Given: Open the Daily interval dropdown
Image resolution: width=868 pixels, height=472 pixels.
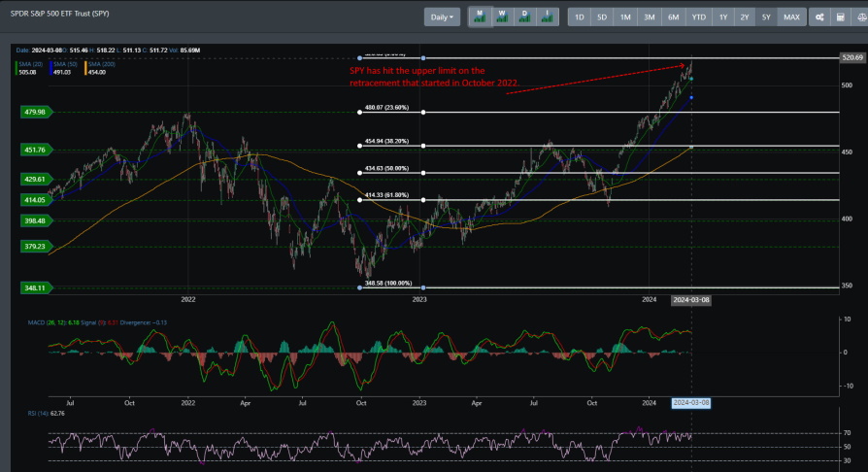Looking at the screenshot, I should click(x=442, y=17).
